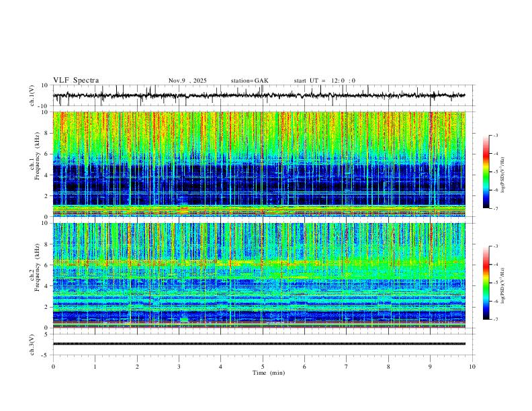
Task: Click time axis tick label "1"
Action: [x=95, y=367]
